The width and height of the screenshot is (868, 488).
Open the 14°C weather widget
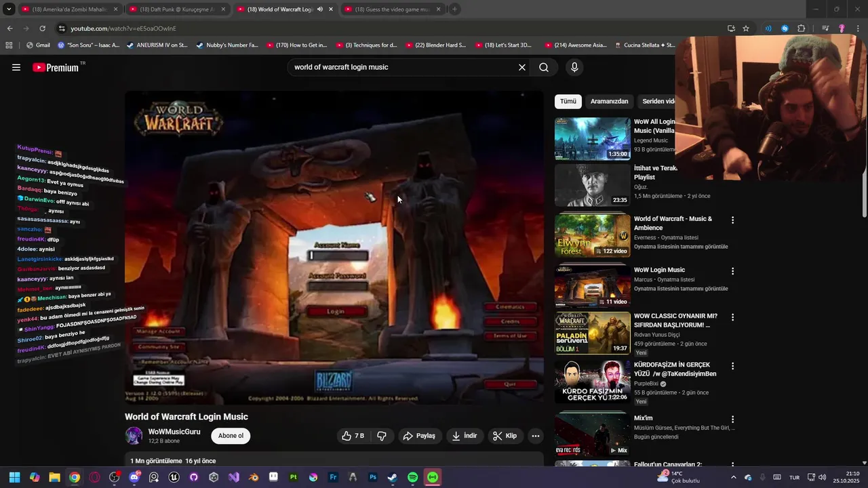(x=679, y=477)
